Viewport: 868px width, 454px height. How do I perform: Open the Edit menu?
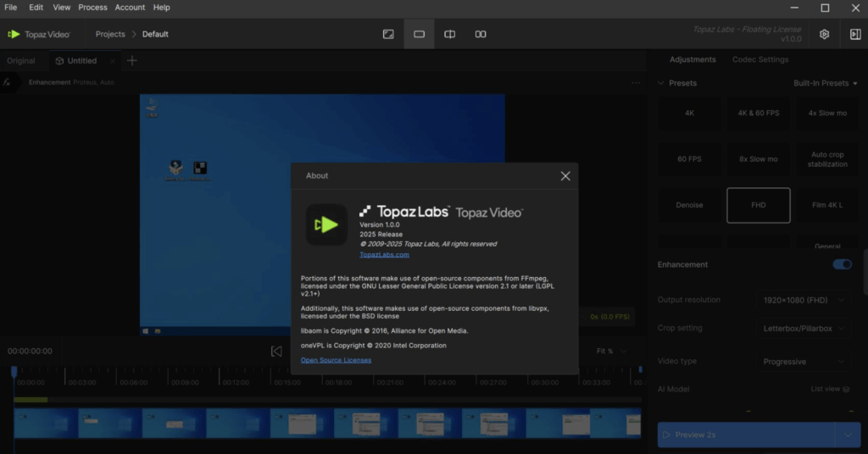click(x=36, y=7)
